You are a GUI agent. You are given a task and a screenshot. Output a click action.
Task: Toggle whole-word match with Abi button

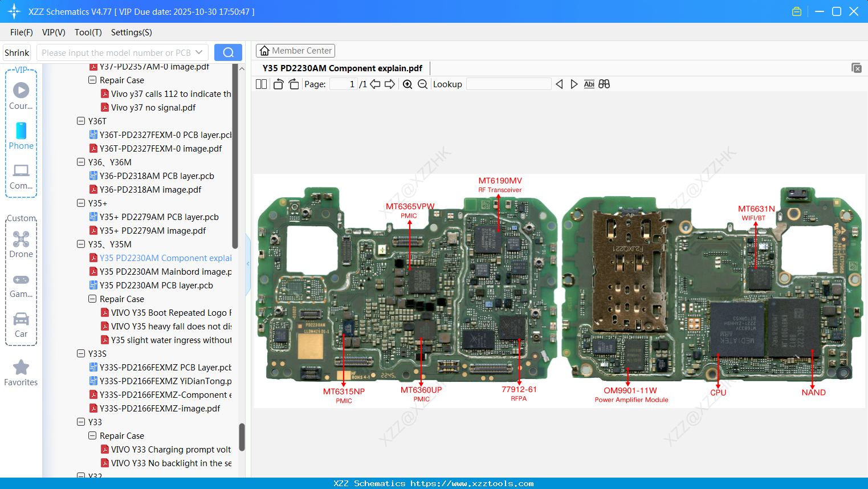tap(589, 84)
